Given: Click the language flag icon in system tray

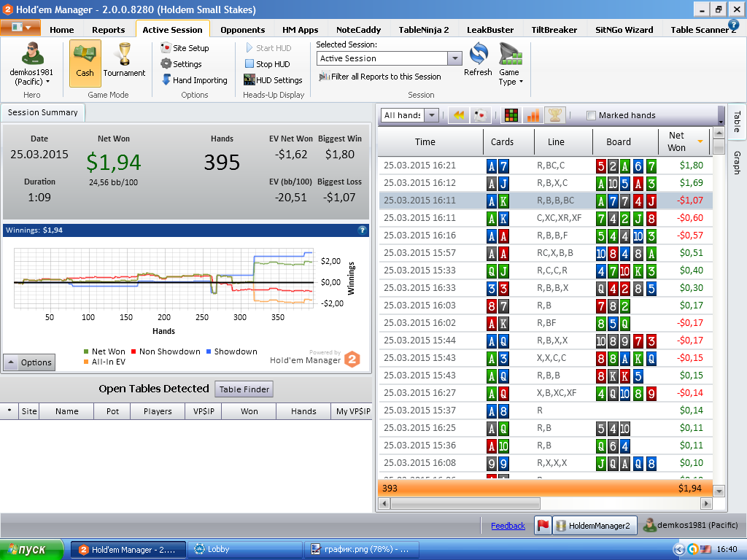Looking at the screenshot, I should coord(705,550).
